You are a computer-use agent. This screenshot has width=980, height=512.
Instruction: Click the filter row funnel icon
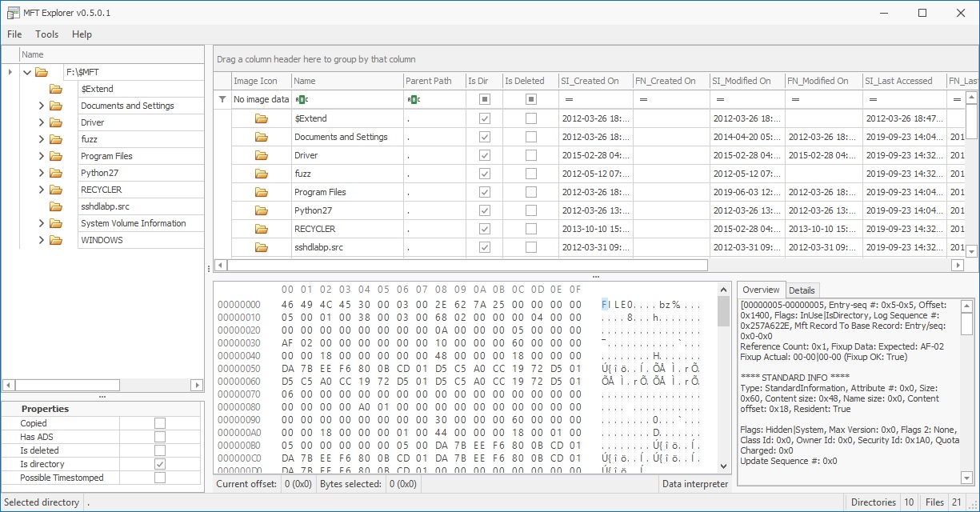click(222, 99)
